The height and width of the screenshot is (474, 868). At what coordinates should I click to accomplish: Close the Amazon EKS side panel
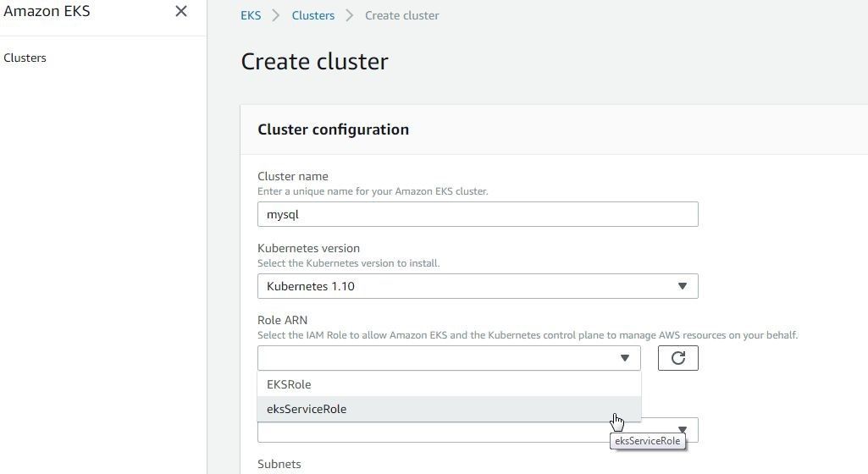(181, 11)
